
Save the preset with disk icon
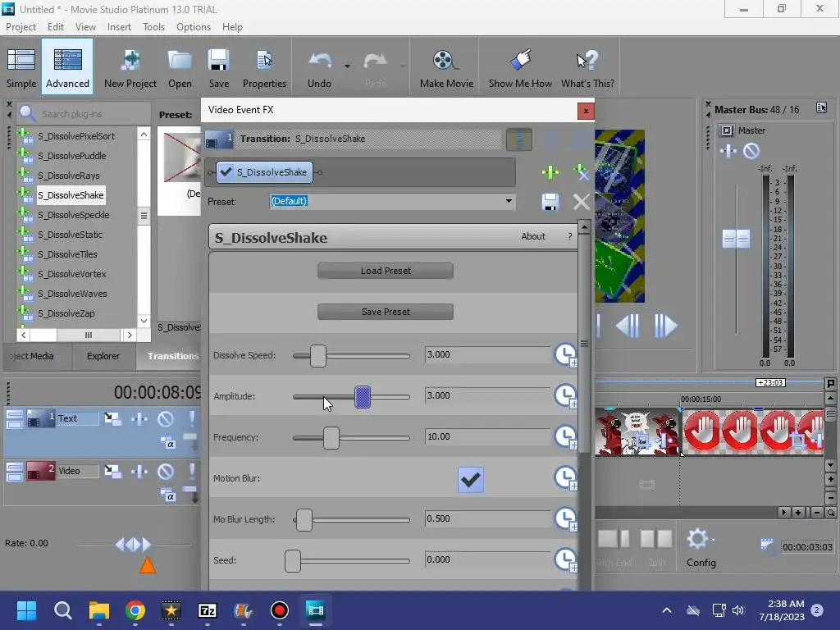click(x=550, y=202)
